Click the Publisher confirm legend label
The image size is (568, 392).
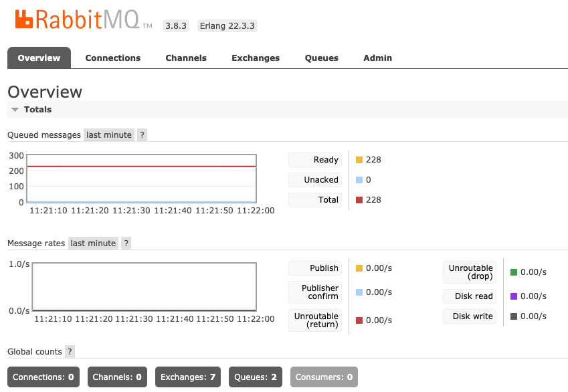[x=315, y=292]
